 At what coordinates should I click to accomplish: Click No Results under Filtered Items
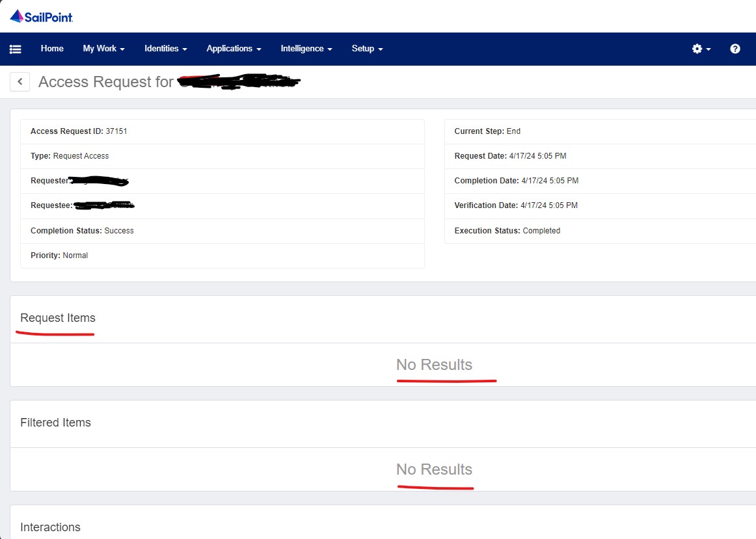click(434, 469)
